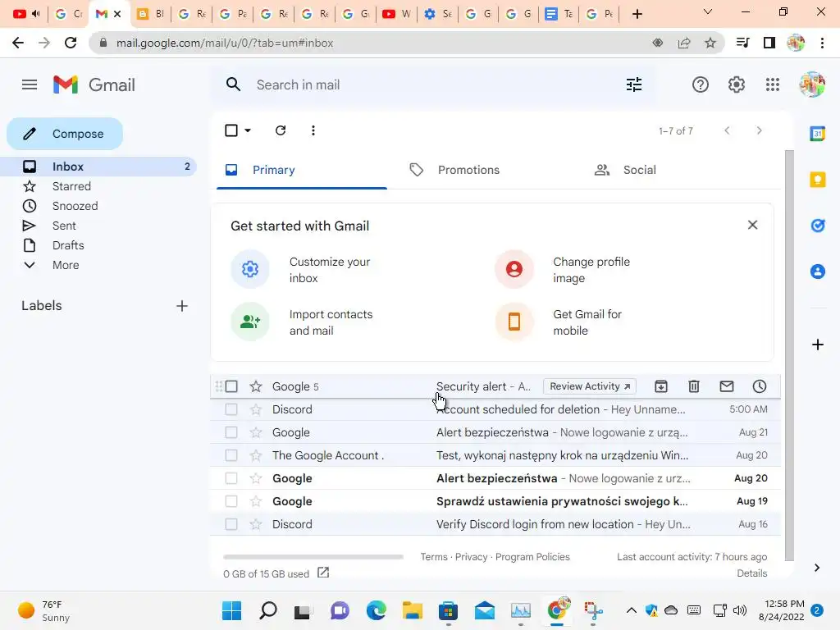This screenshot has width=840, height=630.
Task: Open Google Tasks side panel icon
Action: pyautogui.click(x=818, y=226)
